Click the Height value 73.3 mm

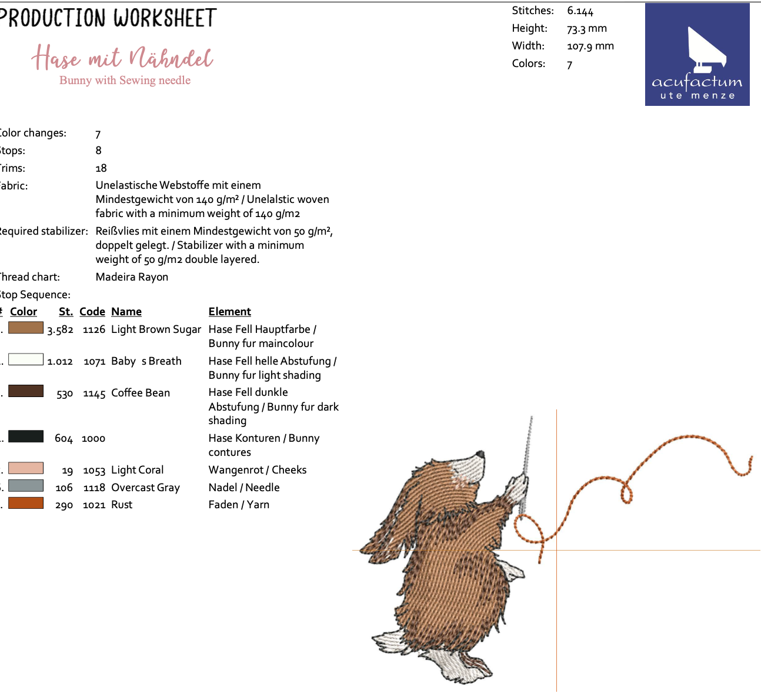pyautogui.click(x=587, y=29)
